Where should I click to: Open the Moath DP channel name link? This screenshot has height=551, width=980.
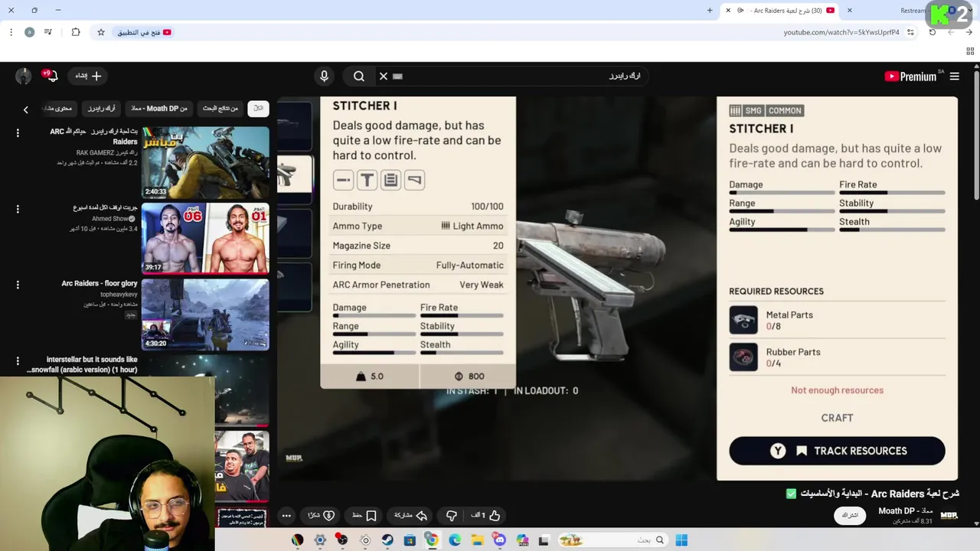pyautogui.click(x=905, y=510)
